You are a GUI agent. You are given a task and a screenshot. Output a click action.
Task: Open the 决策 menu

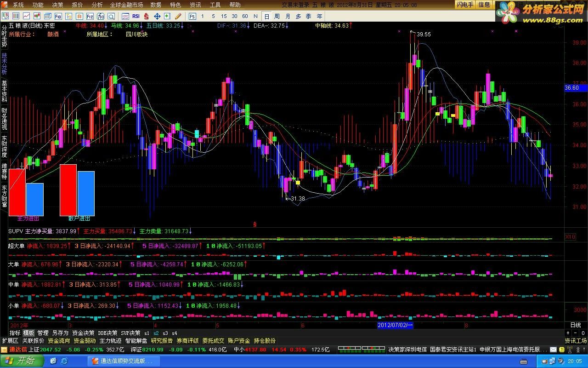[58, 5]
